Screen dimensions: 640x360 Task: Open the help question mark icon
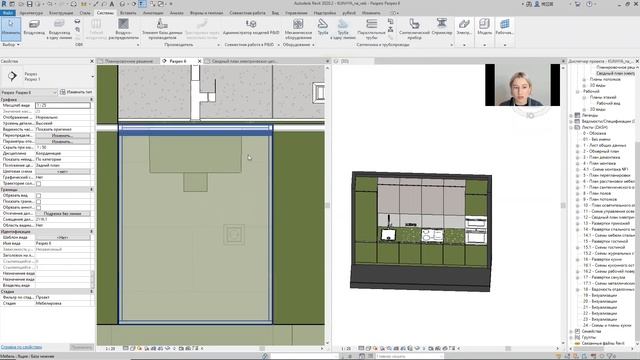[x=589, y=4]
